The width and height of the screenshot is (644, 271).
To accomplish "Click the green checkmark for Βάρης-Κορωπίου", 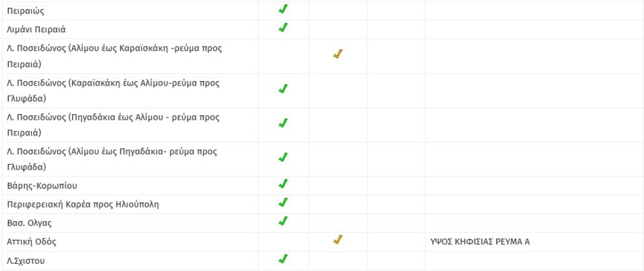I will tap(283, 184).
